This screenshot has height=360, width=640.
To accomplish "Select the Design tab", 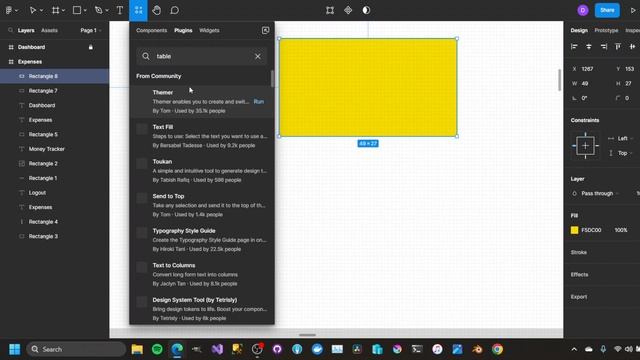I will click(579, 30).
